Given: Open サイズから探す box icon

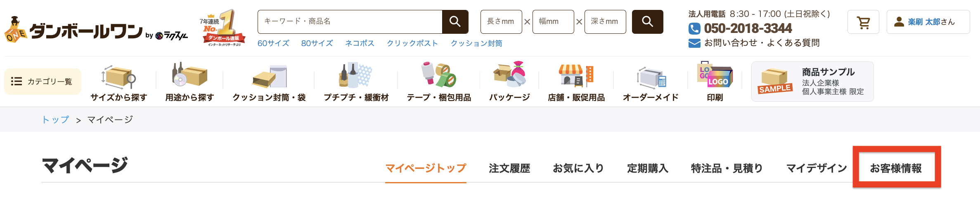Looking at the screenshot, I should coord(119,77).
